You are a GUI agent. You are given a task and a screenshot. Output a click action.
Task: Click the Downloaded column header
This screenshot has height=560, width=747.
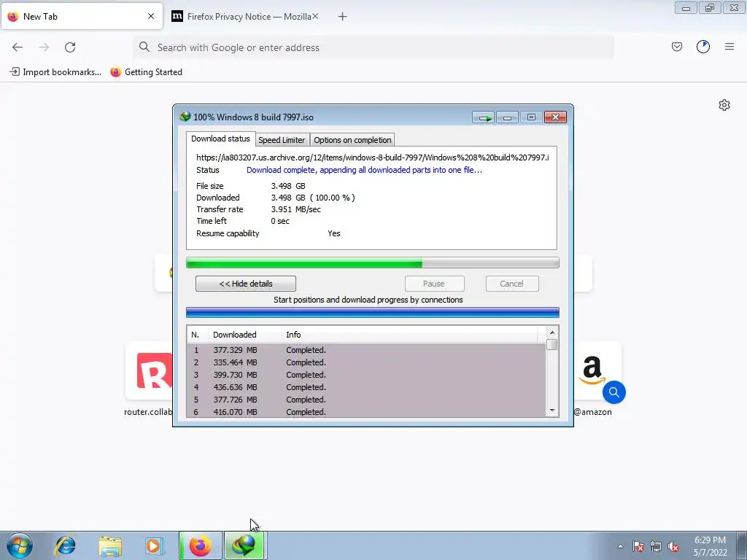click(244, 335)
